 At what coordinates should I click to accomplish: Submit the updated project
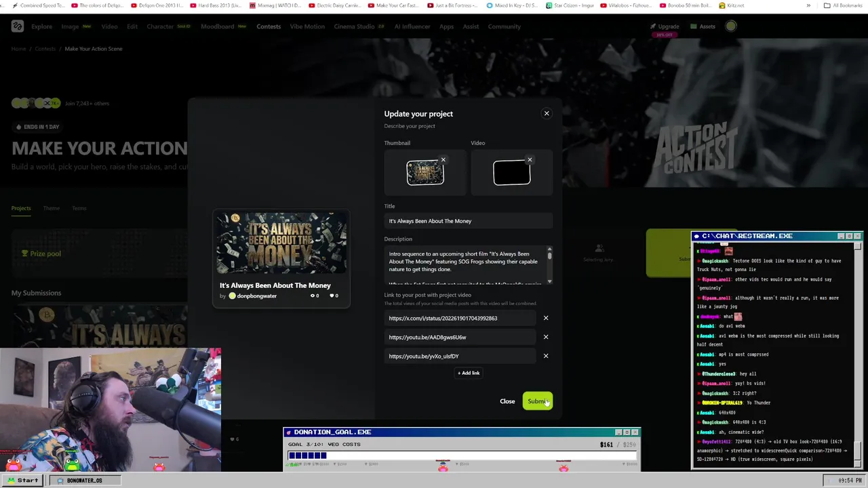click(x=538, y=401)
